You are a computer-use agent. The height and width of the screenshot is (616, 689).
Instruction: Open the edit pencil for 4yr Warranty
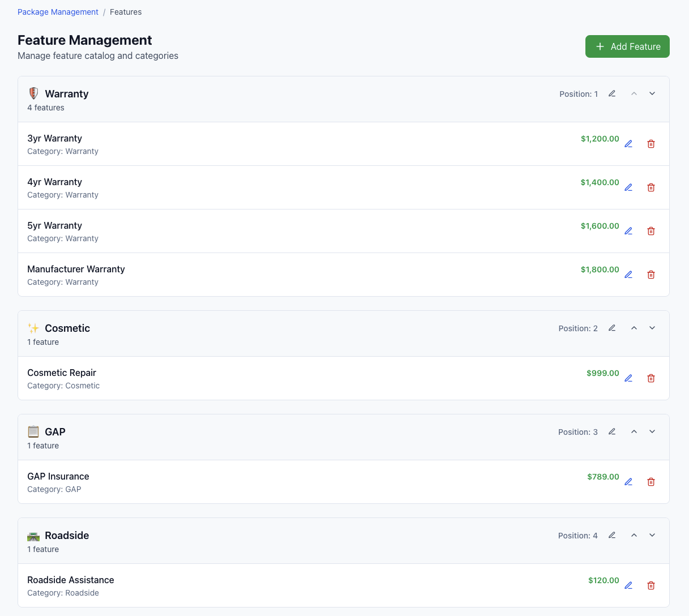tap(628, 187)
